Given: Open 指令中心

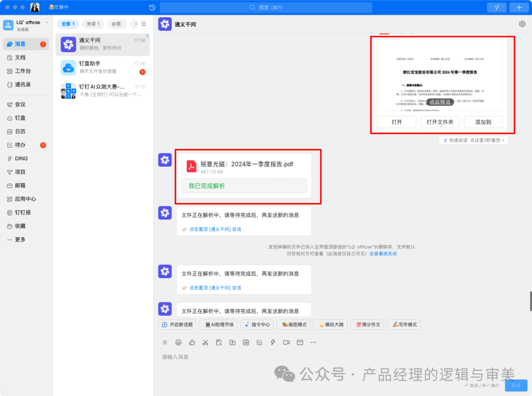Looking at the screenshot, I should pos(257,324).
